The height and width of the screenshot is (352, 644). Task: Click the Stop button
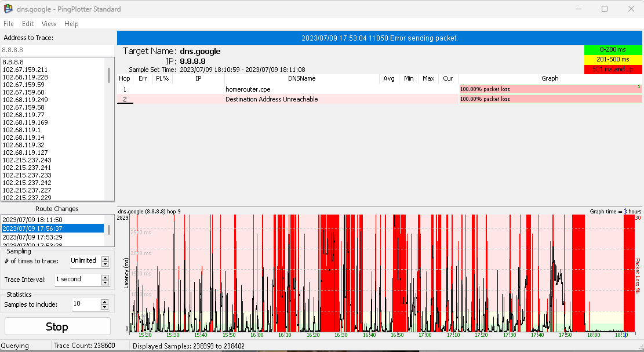click(57, 326)
